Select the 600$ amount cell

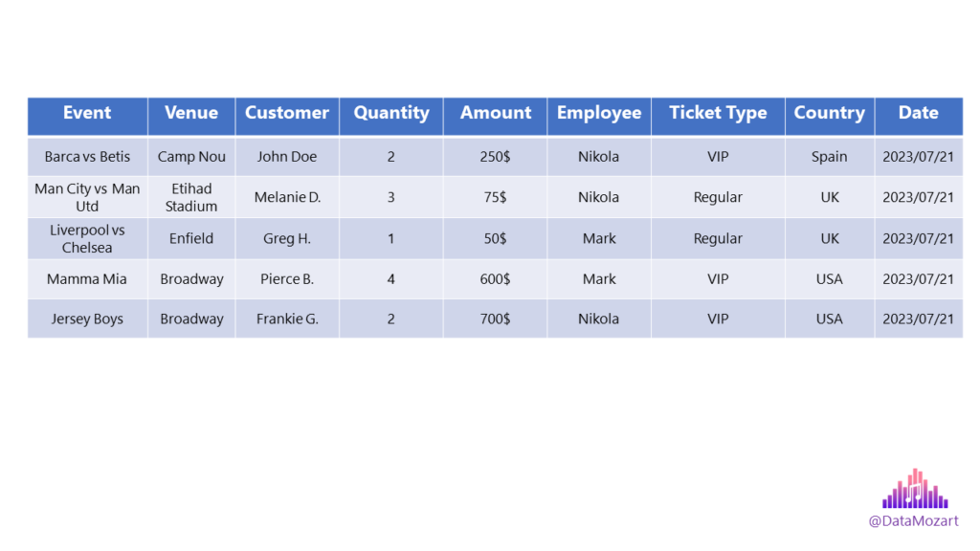coord(495,279)
